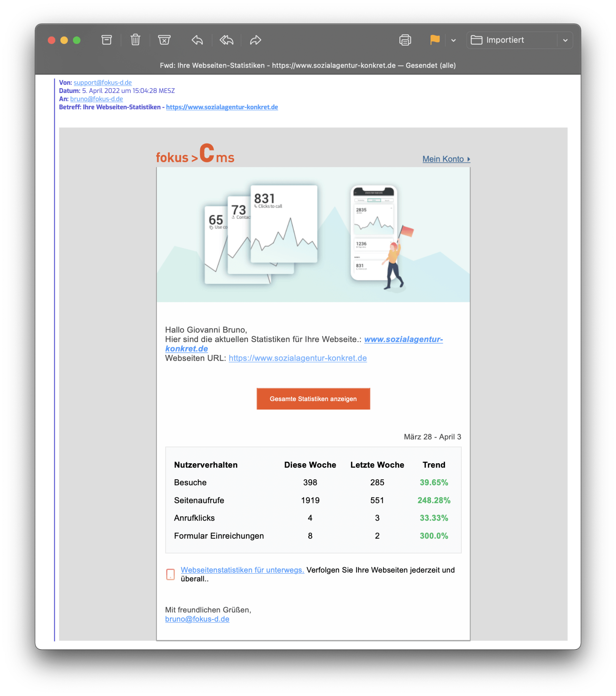Image resolution: width=616 pixels, height=696 pixels.
Task: Click Gesamte Statistiken anzeigen button
Action: (313, 399)
